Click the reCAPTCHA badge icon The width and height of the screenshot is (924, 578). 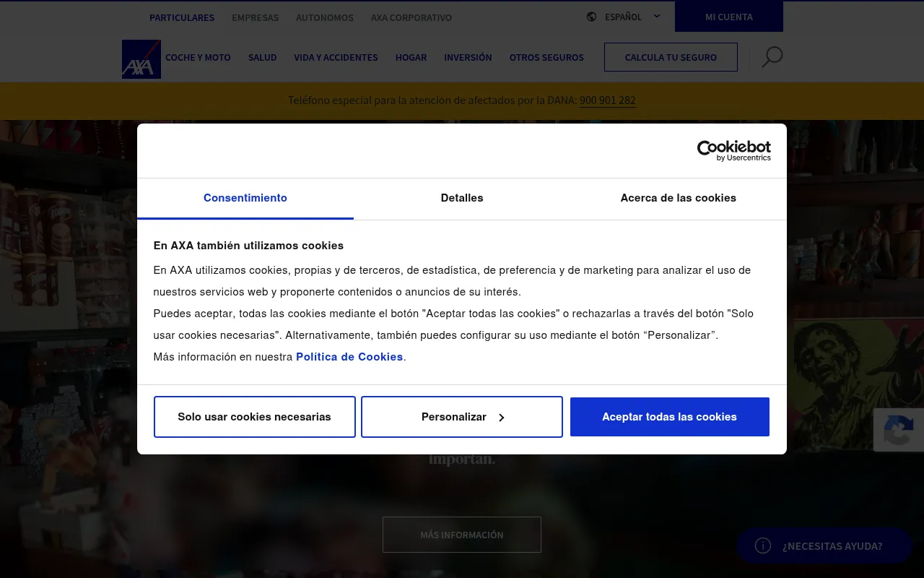click(898, 431)
